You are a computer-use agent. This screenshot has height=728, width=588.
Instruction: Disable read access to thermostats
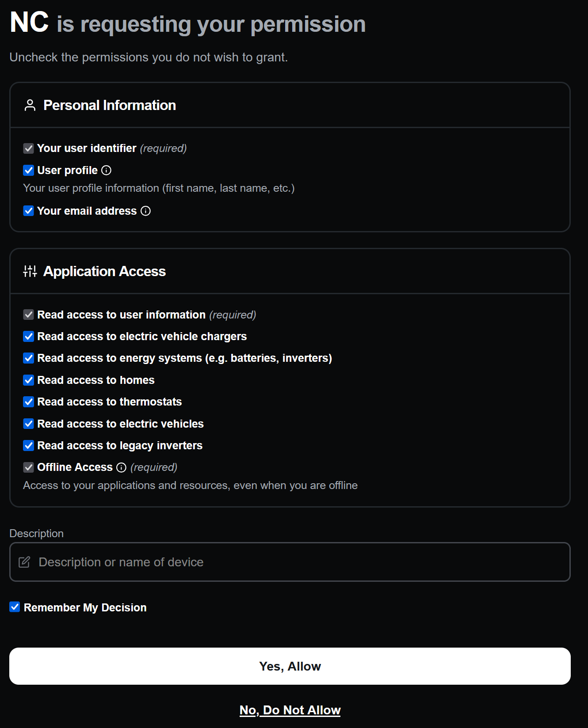[29, 402]
